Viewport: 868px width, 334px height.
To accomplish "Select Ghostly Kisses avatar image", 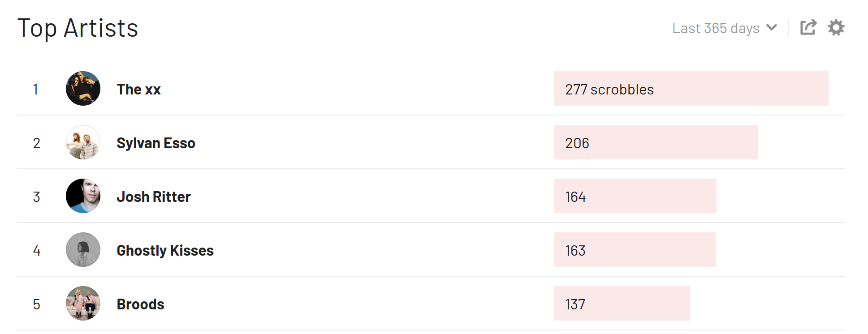I will pyautogui.click(x=83, y=250).
